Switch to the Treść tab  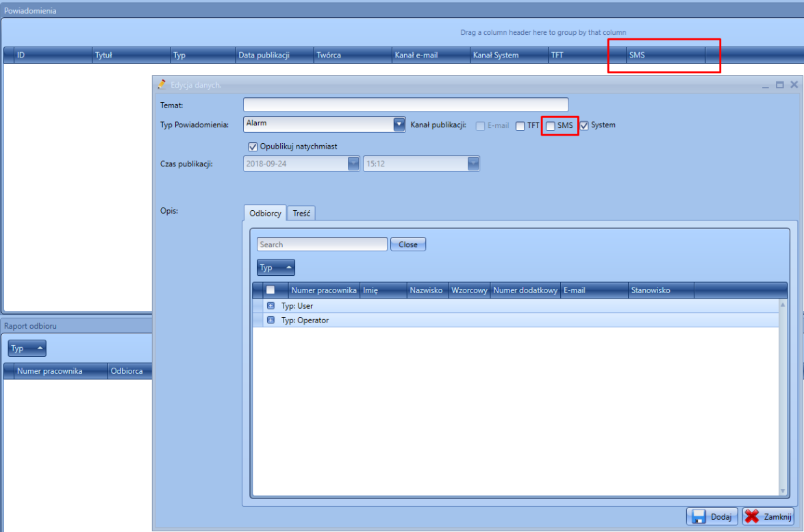click(301, 214)
